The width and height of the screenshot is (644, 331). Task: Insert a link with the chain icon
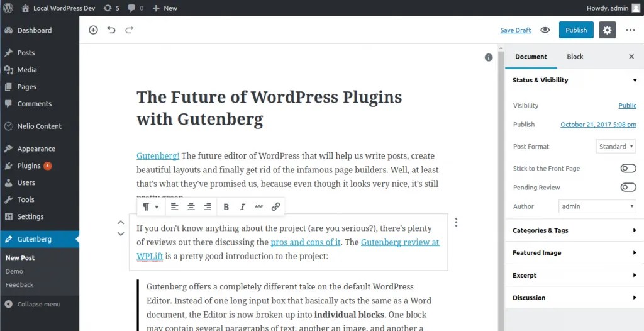pyautogui.click(x=275, y=207)
